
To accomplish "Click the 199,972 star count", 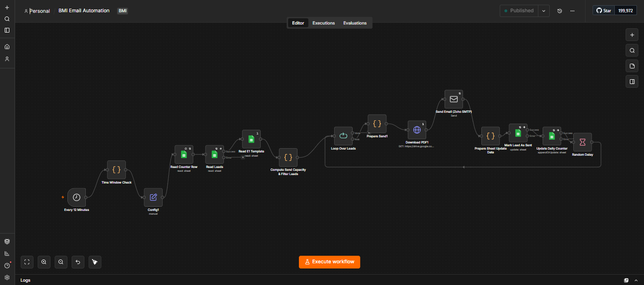I will tap(626, 10).
